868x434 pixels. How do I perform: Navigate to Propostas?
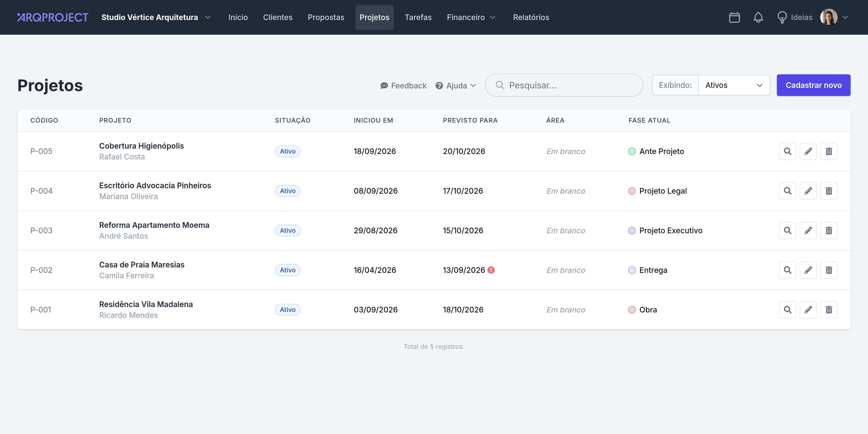(326, 17)
